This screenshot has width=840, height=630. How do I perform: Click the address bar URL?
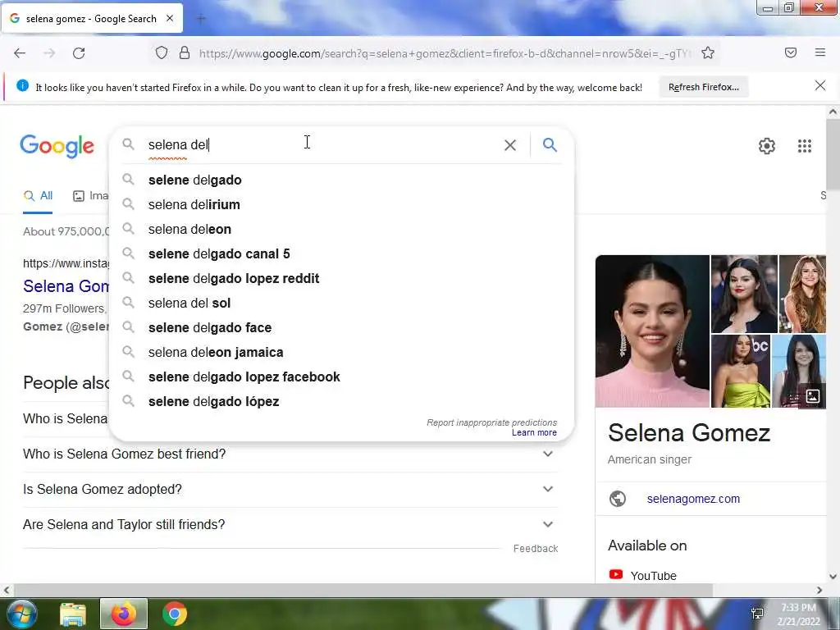[x=445, y=53]
